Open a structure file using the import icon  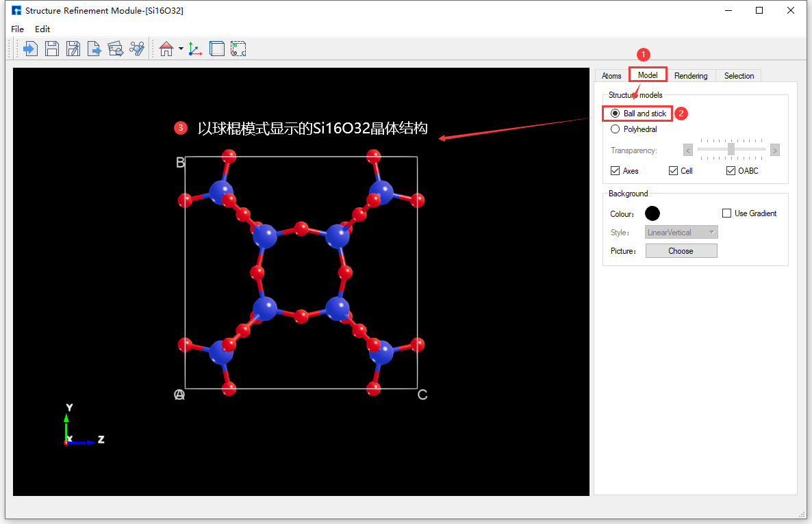30,48
